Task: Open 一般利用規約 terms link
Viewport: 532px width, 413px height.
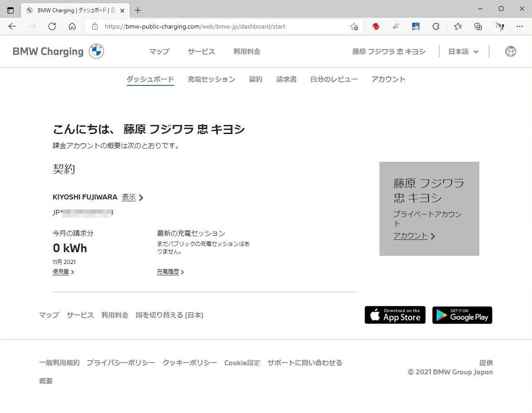Action: tap(59, 363)
